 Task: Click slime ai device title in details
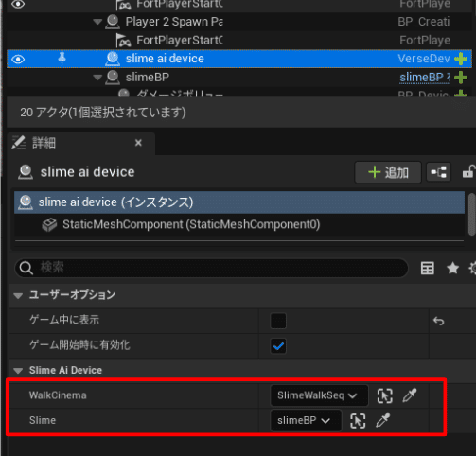87,172
